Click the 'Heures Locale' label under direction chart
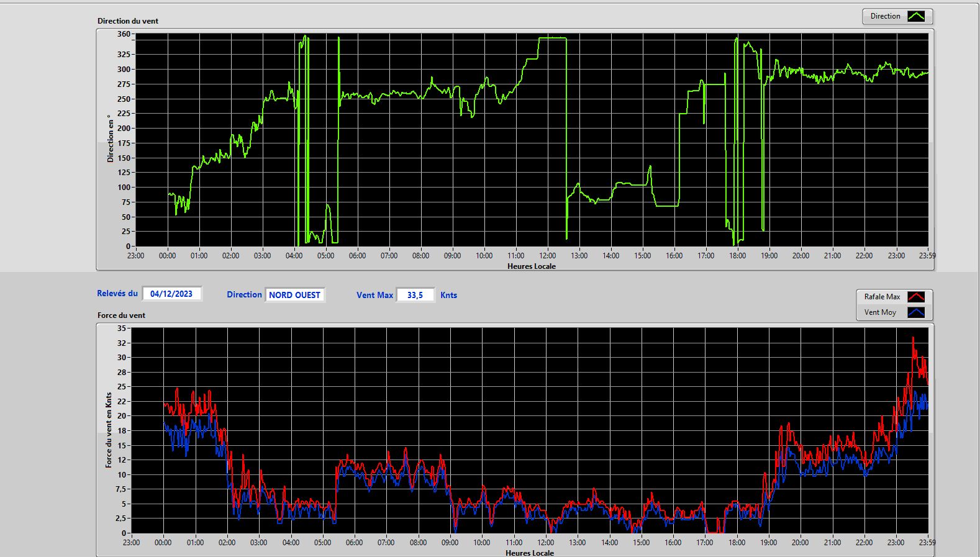Viewport: 980px width, 557px height. pyautogui.click(x=532, y=266)
